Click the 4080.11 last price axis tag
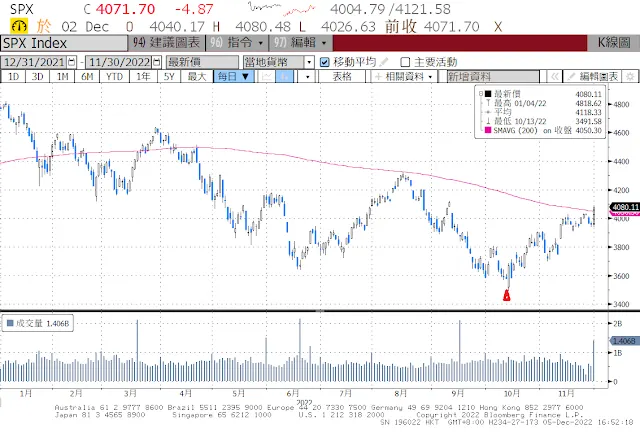 (625, 207)
